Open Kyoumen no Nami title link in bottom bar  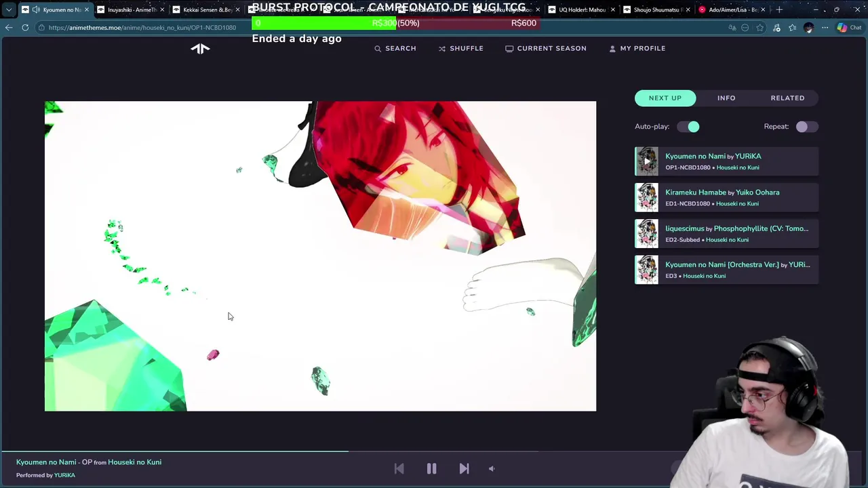(x=46, y=462)
